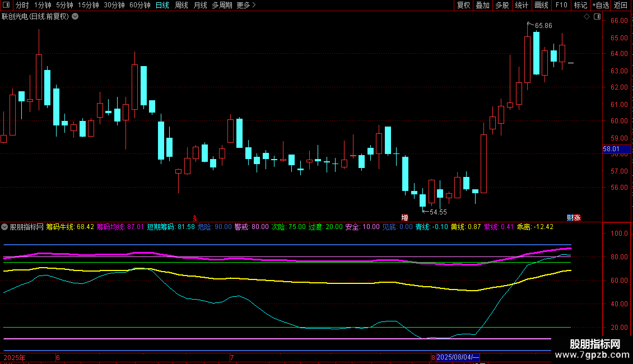Expand the 股朋指标网 indicator dropdown
Image resolution: width=633 pixels, height=364 pixels.
click(x=5, y=227)
